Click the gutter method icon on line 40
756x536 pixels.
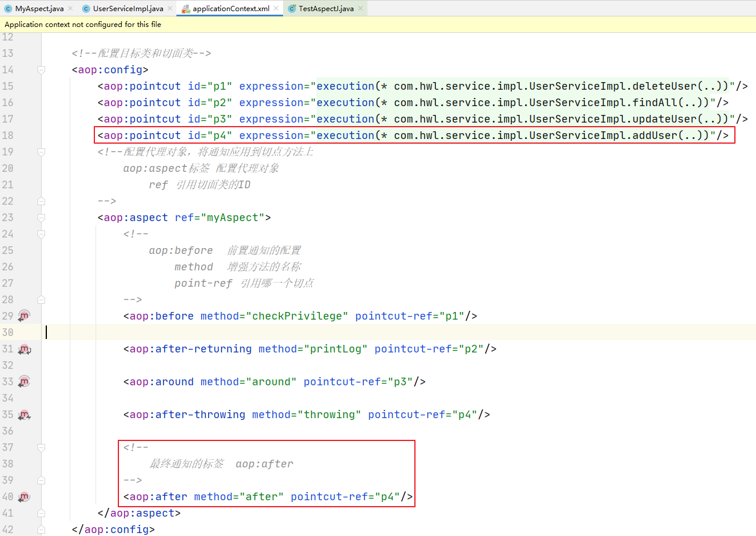[24, 497]
